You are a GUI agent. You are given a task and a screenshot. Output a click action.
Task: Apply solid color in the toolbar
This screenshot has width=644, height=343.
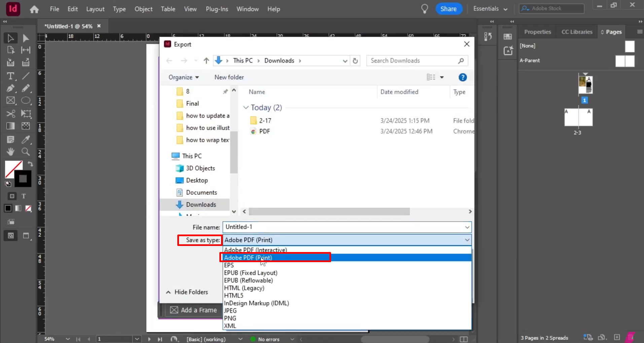[8, 208]
